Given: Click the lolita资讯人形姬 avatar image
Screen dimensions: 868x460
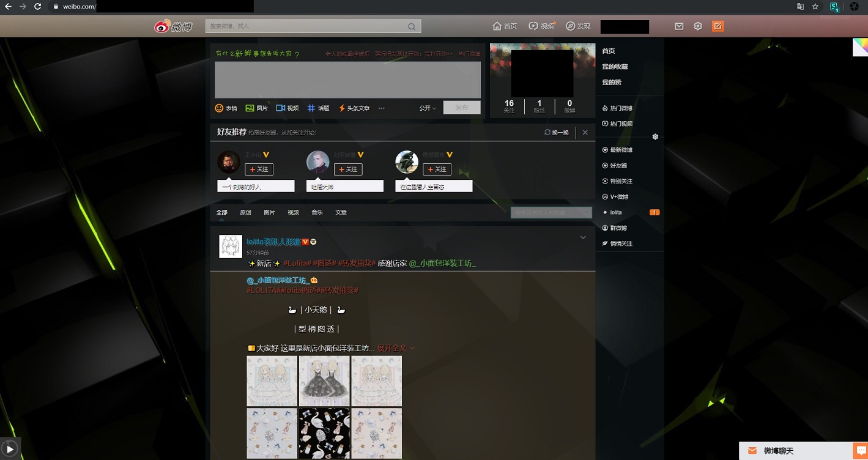Looking at the screenshot, I should pos(231,246).
